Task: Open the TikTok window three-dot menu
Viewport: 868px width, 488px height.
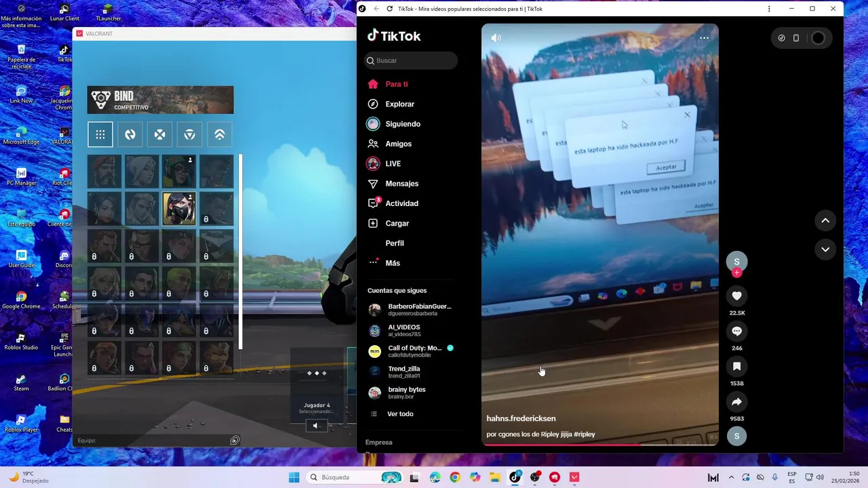Action: pyautogui.click(x=769, y=9)
